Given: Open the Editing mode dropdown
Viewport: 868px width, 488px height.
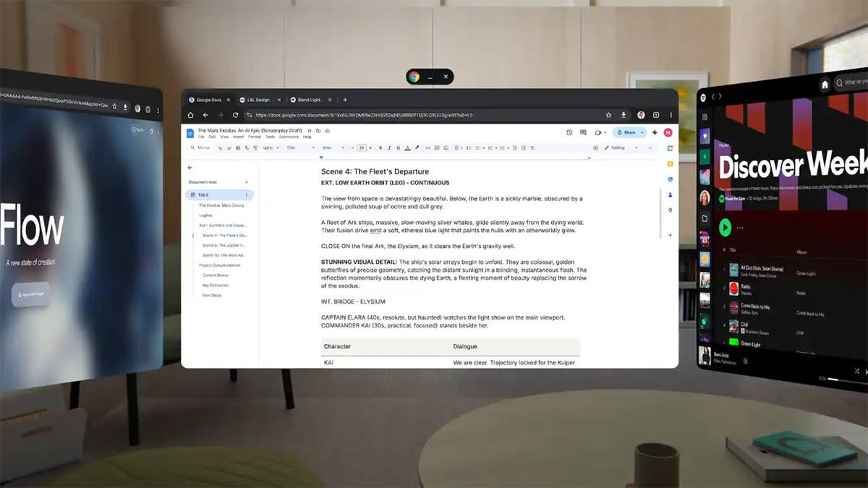Looking at the screenshot, I should point(621,147).
